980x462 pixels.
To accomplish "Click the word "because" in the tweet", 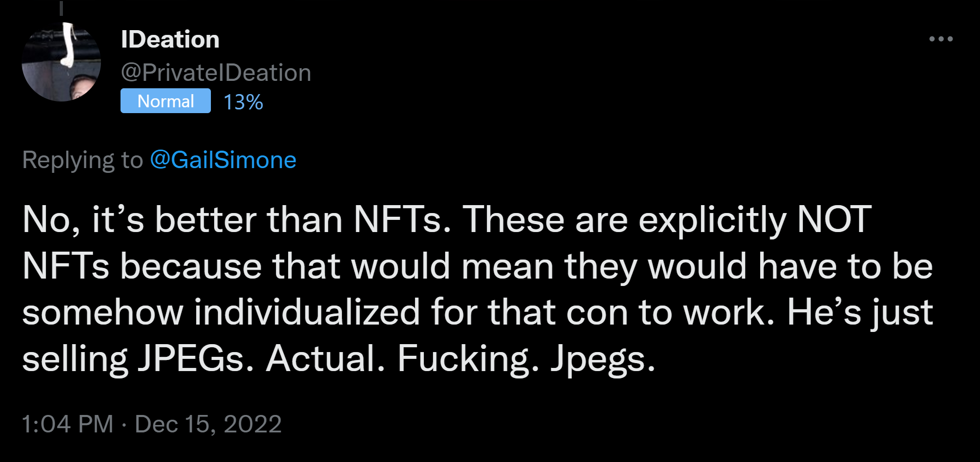I will [x=191, y=266].
